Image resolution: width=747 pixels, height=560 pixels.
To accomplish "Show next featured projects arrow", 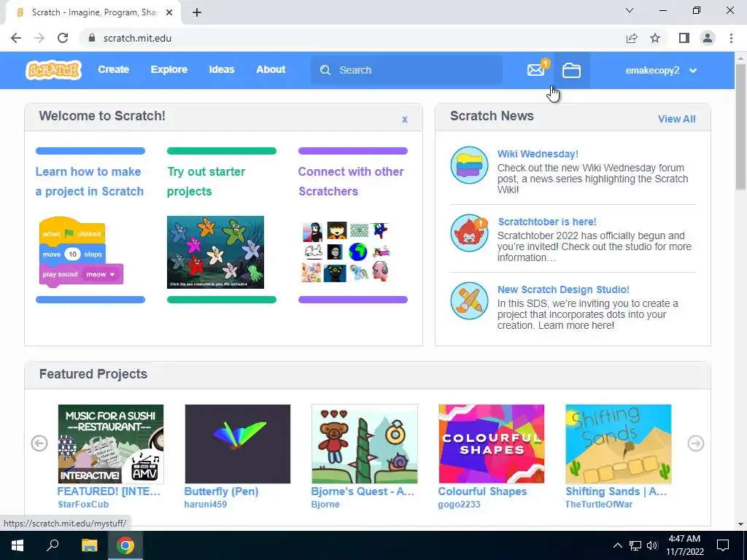I will click(x=695, y=443).
